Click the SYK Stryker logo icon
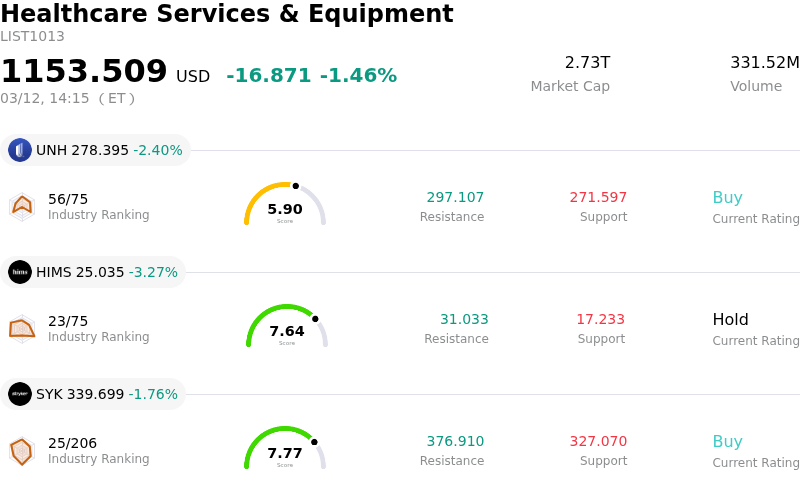Screen dimensions: 800x488 click(x=20, y=394)
